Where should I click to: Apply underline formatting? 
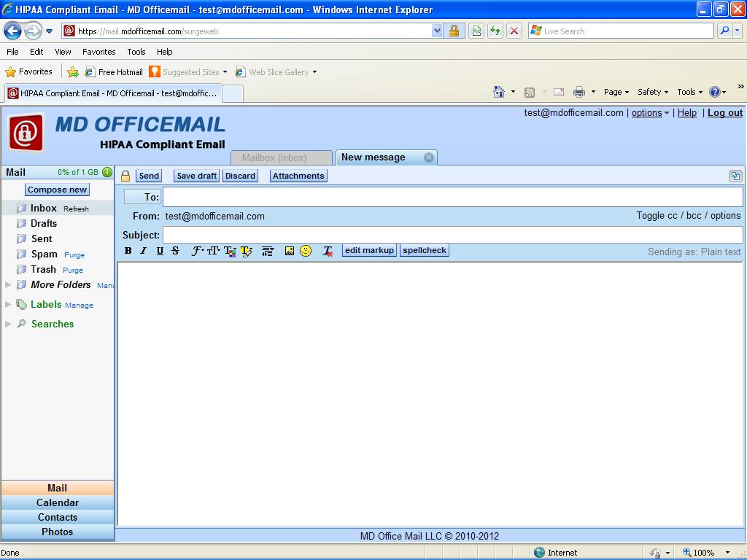[160, 251]
